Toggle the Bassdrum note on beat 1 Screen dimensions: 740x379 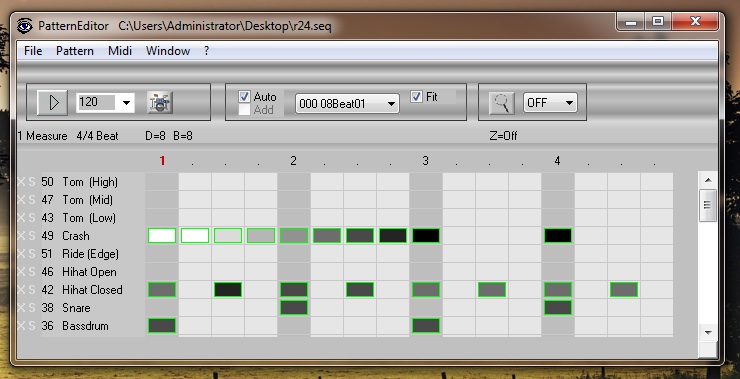(x=162, y=326)
